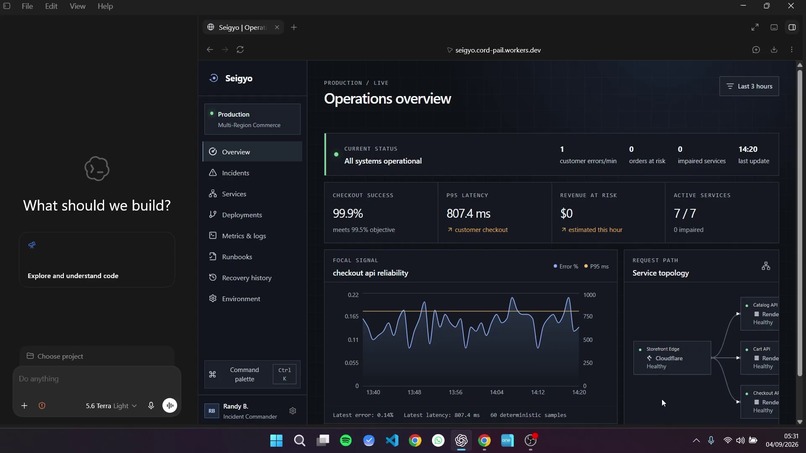Toggle the sidebar icon left of File
The image size is (806, 453).
[x=7, y=6]
